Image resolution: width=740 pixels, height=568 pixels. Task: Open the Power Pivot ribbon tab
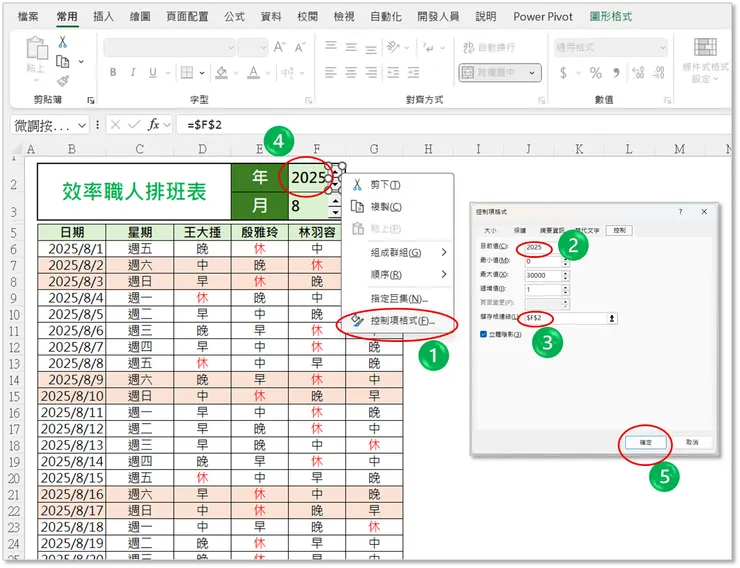tap(543, 17)
